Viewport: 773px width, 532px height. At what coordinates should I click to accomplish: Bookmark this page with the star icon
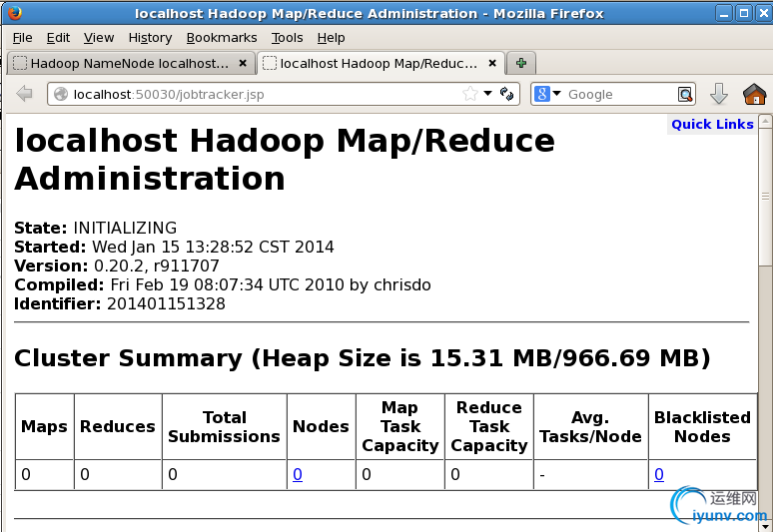[470, 94]
